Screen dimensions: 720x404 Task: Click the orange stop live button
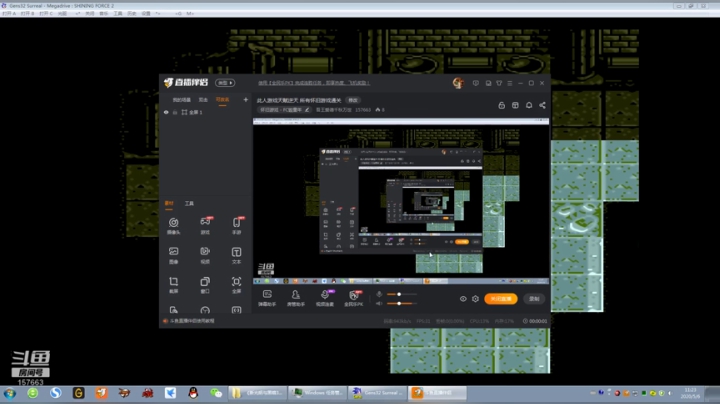click(x=501, y=299)
